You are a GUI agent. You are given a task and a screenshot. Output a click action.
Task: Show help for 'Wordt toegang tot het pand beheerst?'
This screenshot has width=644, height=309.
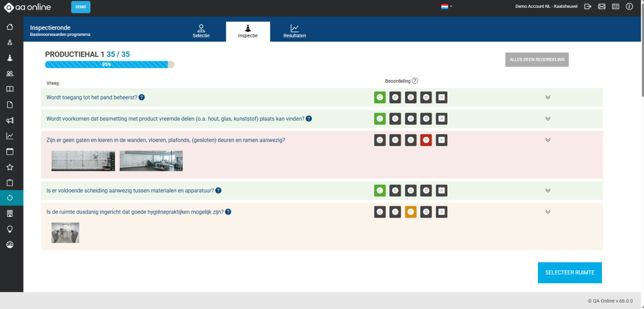coord(142,97)
